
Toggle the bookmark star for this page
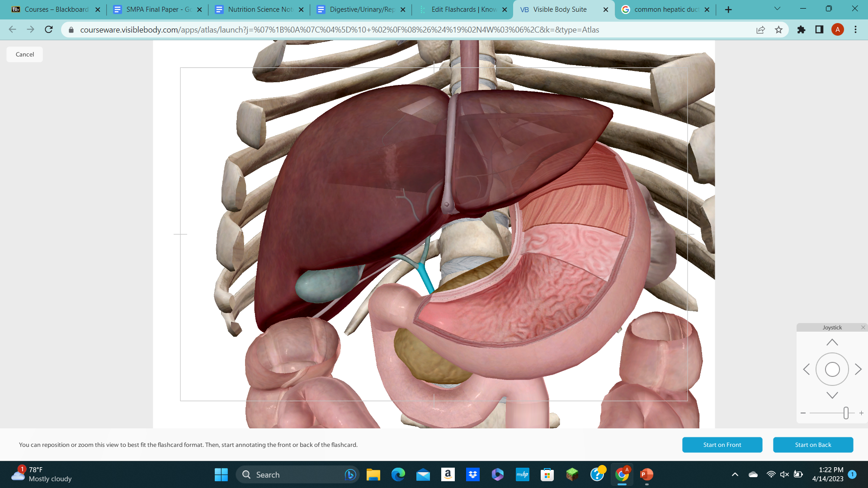point(779,29)
